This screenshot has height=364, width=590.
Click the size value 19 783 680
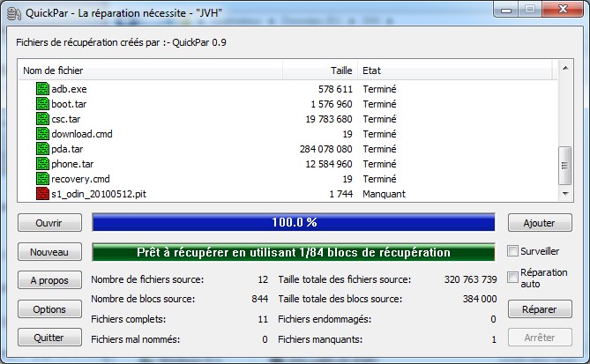(329, 119)
